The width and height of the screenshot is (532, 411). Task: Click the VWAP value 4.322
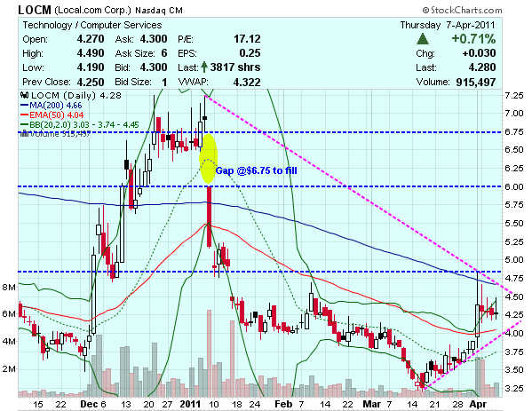[247, 82]
